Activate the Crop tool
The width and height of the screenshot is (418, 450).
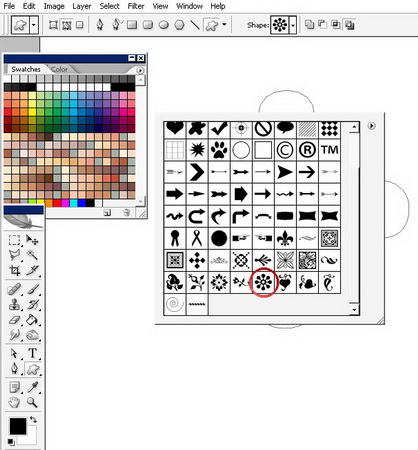click(x=14, y=270)
